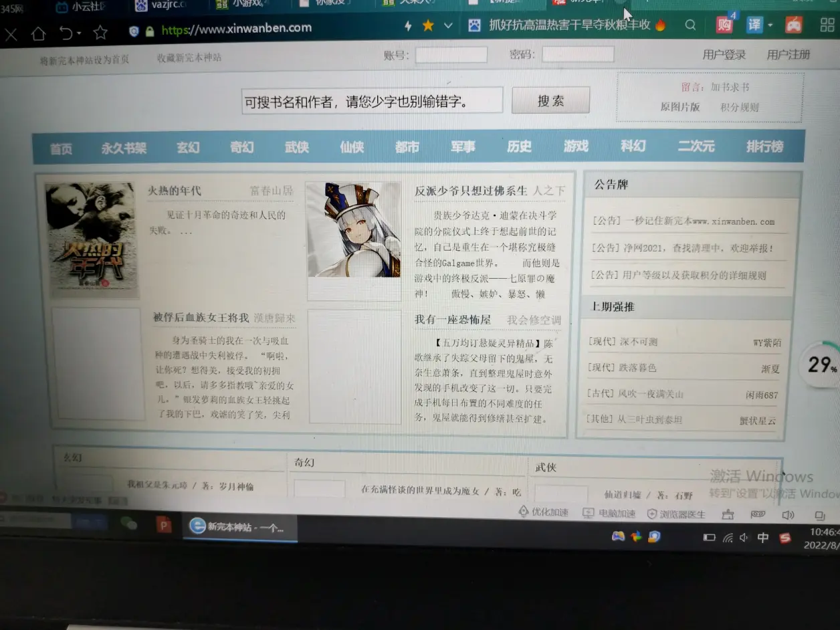
Task: Open the 科幻 category nav item
Action: point(633,146)
